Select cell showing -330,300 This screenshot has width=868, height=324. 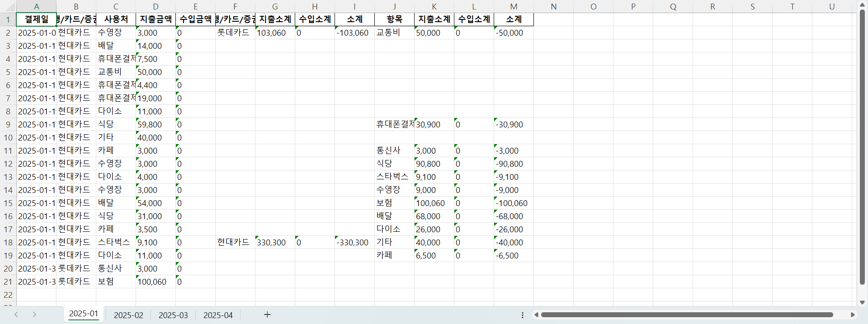[x=354, y=242]
